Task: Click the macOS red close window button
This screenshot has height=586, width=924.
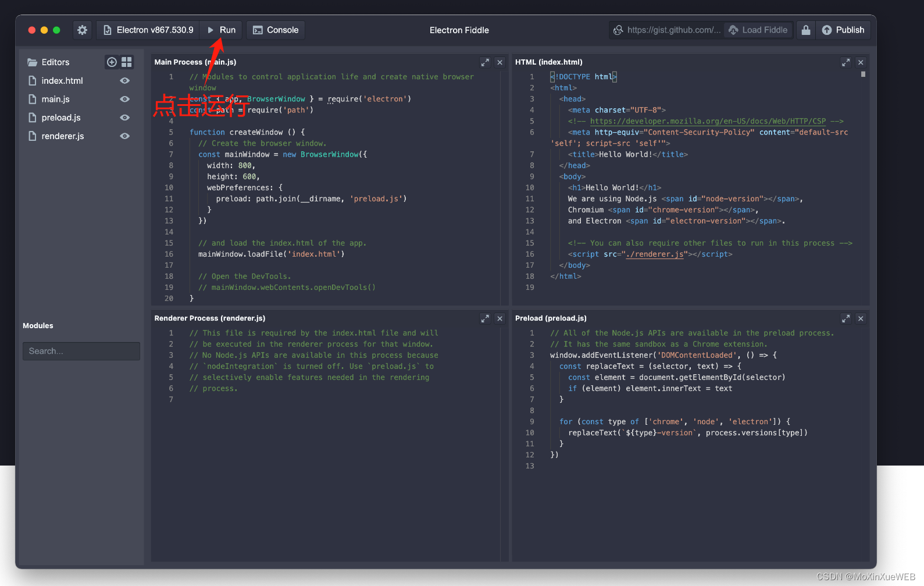Action: 32,30
